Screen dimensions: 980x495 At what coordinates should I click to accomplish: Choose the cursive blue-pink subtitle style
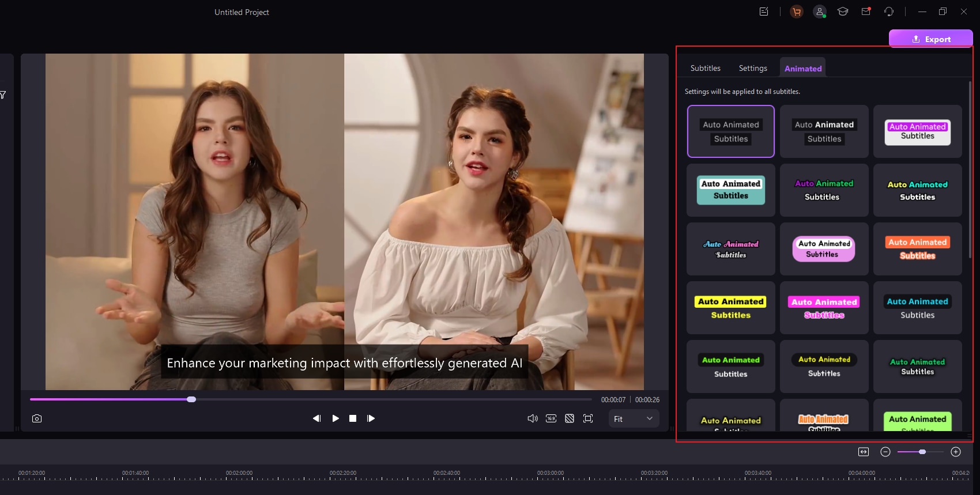(x=731, y=249)
